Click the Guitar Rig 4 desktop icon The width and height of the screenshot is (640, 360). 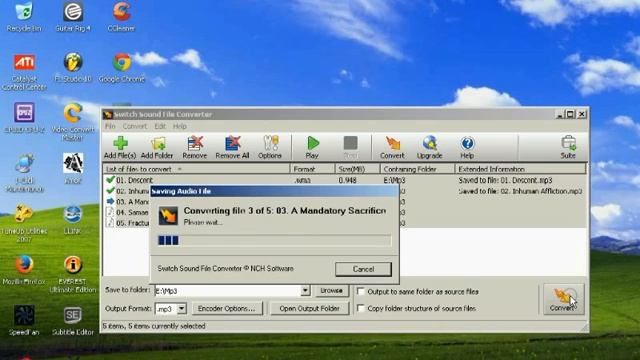73,16
